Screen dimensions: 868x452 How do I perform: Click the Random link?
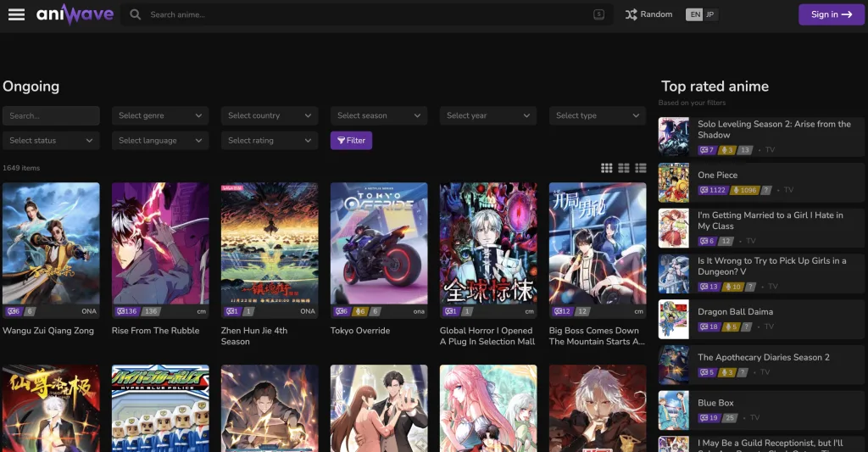point(648,14)
